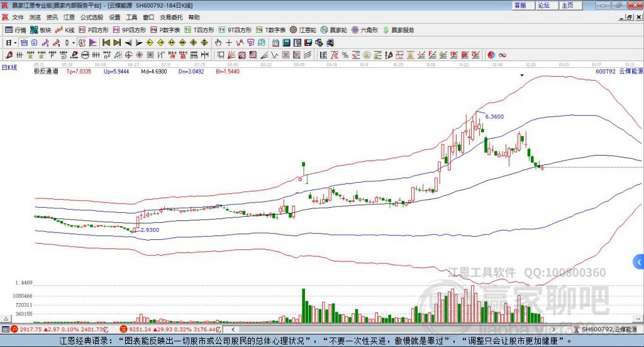644x347 pixels.
Task: Open the 行情 market quotes view
Action: [16, 30]
